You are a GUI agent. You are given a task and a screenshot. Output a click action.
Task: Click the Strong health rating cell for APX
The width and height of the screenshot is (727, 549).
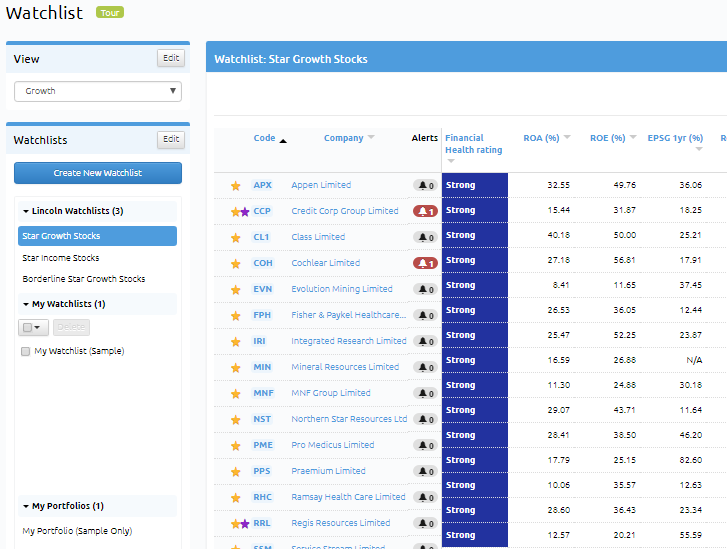(475, 185)
